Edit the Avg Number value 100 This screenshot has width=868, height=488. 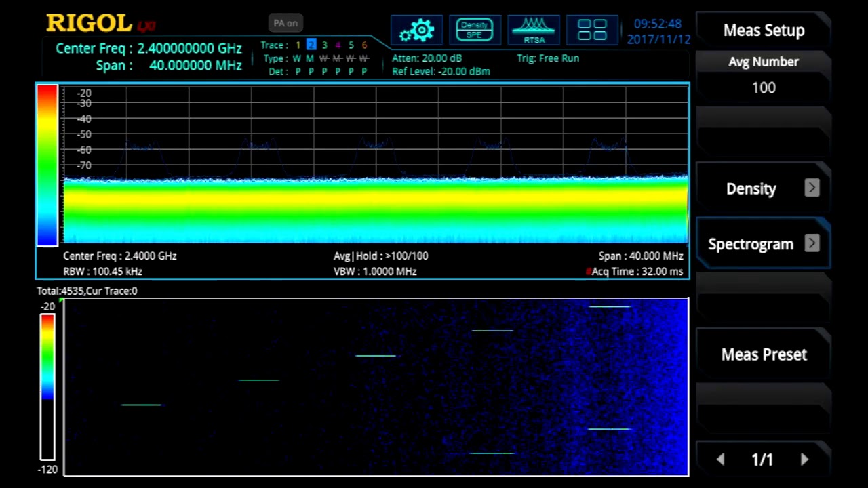[764, 87]
